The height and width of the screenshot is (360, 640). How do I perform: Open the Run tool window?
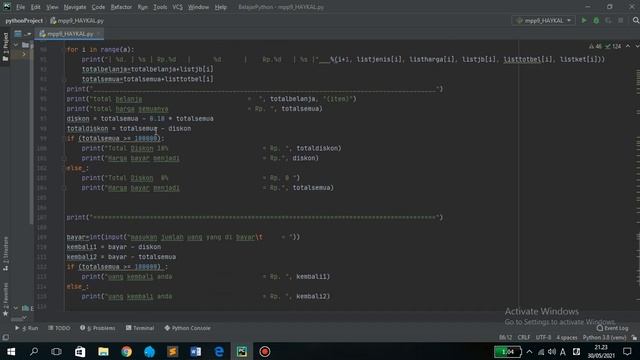coord(27,328)
